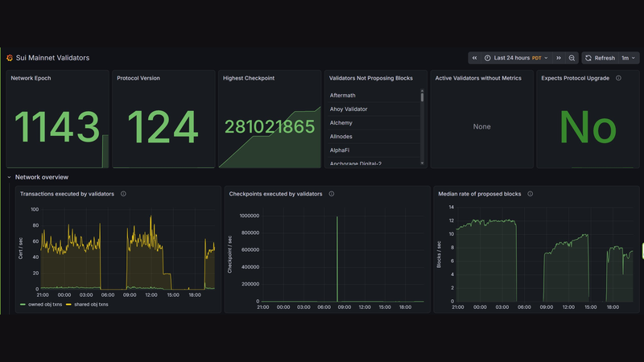Image resolution: width=644 pixels, height=362 pixels.
Task: Click Transactions executed by validators panel title
Action: tap(67, 194)
